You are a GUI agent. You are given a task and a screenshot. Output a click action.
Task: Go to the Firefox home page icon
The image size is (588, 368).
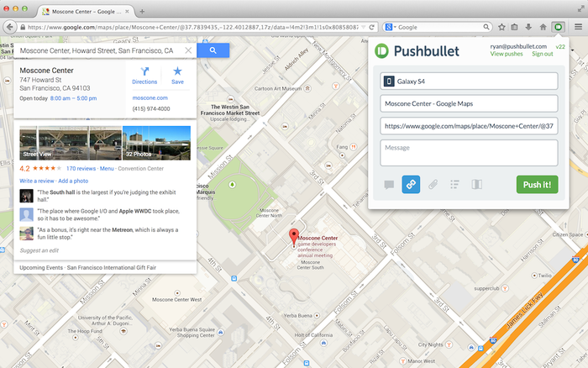tap(543, 27)
